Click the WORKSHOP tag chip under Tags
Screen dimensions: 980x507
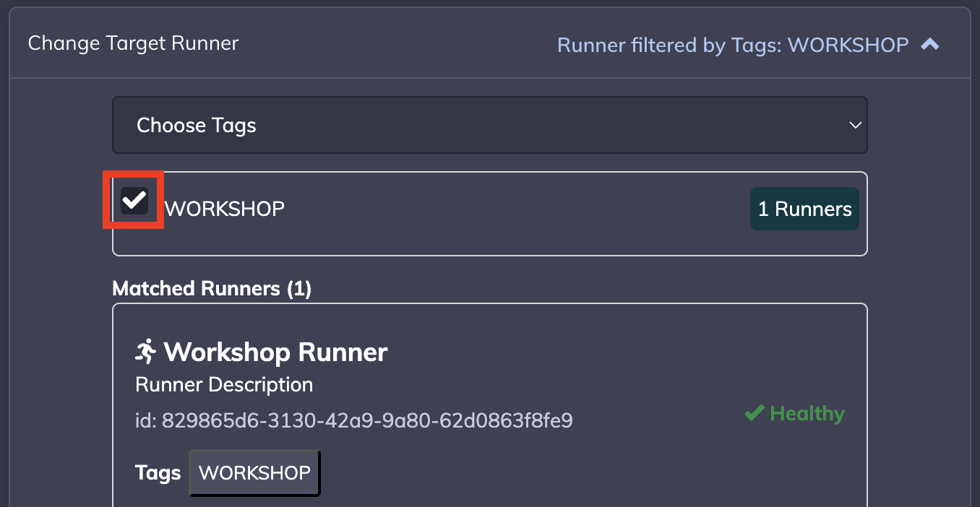tap(254, 473)
